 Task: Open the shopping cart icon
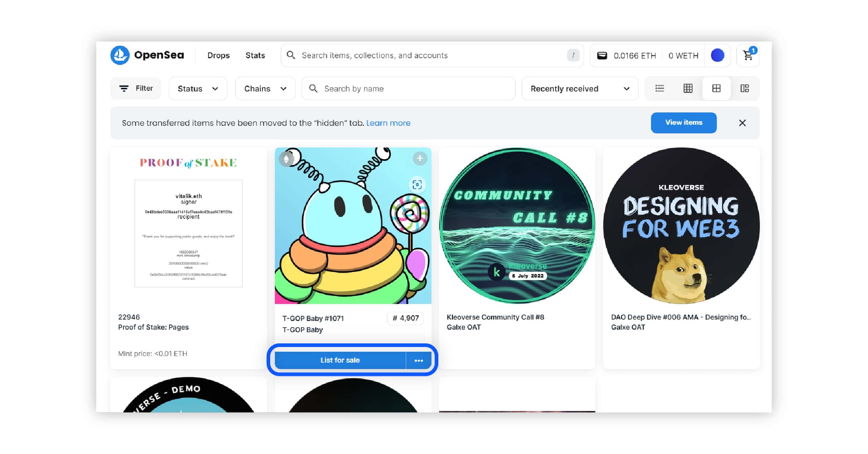tap(748, 55)
